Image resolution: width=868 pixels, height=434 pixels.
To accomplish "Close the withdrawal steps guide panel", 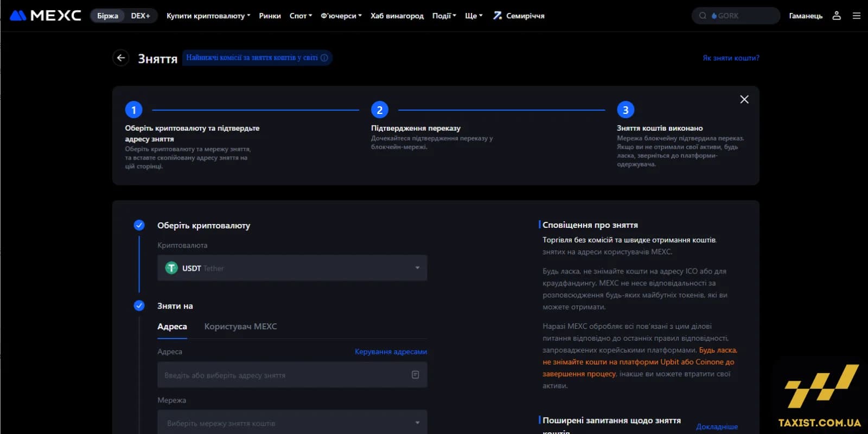I will click(x=744, y=99).
